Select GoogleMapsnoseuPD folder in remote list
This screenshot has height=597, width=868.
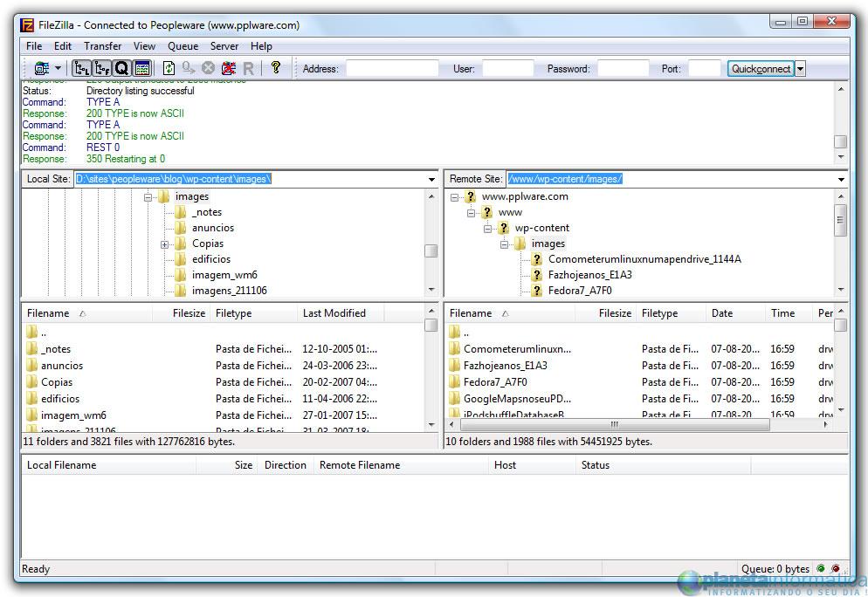[517, 399]
